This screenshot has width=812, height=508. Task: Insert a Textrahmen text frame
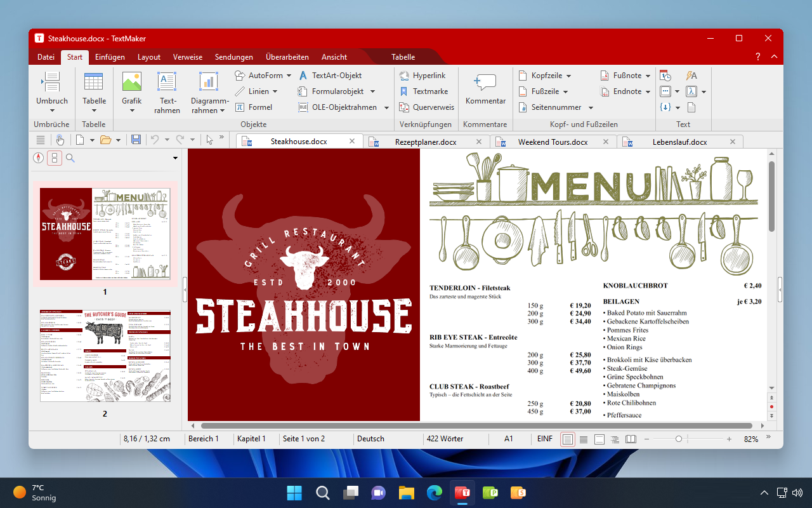[x=167, y=92]
